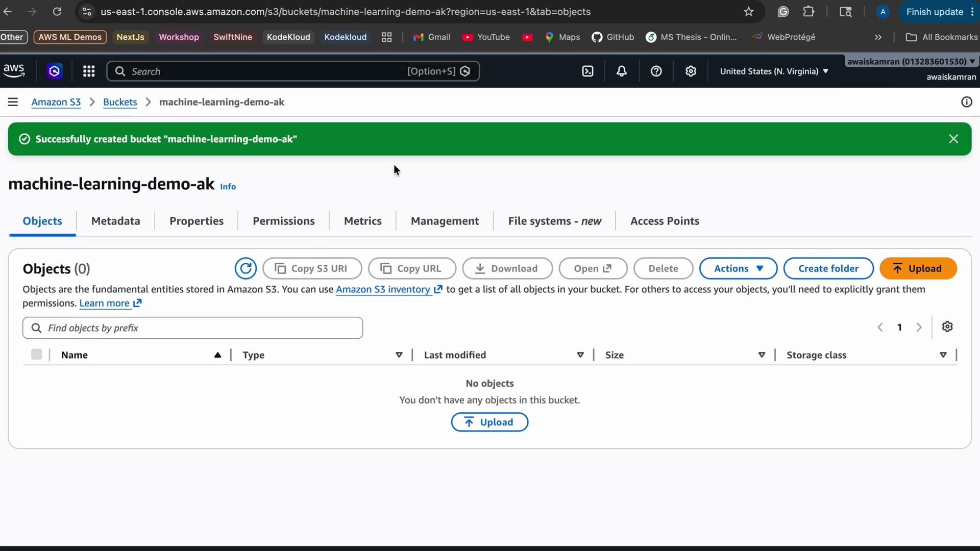Select all objects checkbox in table header

click(x=36, y=354)
